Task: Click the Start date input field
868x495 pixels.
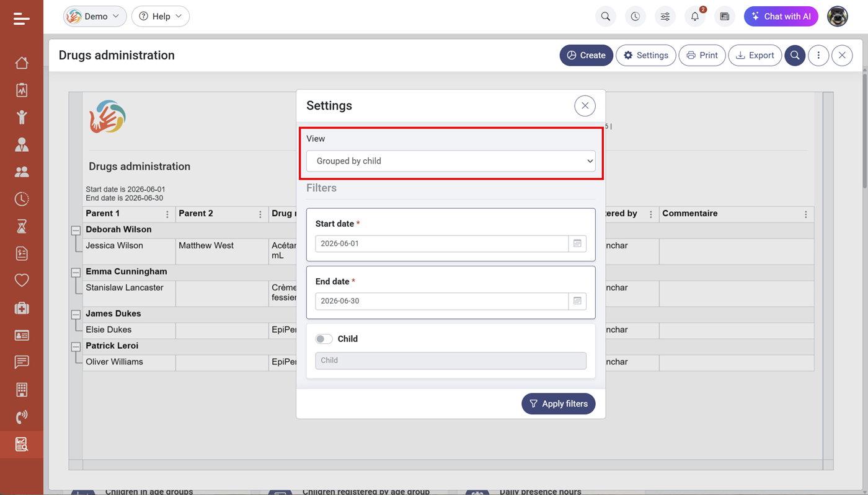Action: point(442,243)
